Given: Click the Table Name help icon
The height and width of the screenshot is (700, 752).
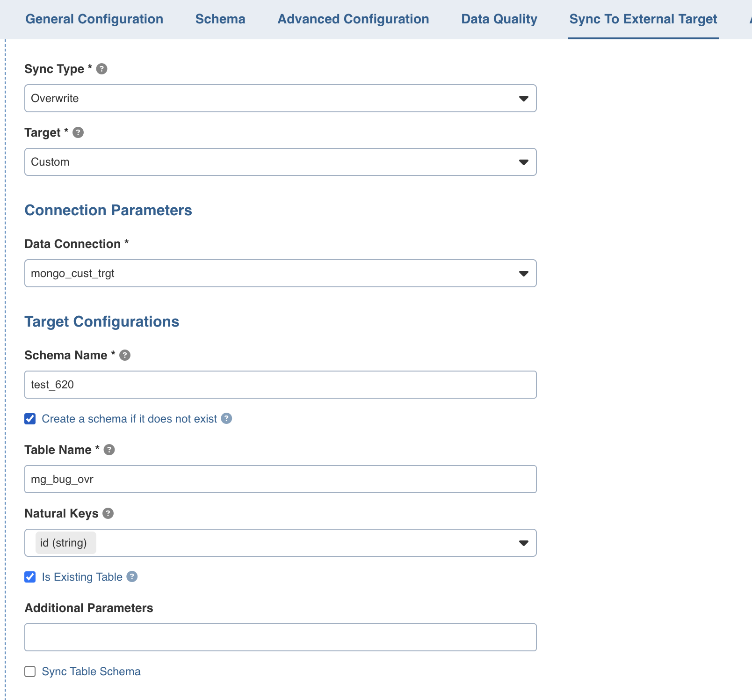Looking at the screenshot, I should pyautogui.click(x=109, y=450).
